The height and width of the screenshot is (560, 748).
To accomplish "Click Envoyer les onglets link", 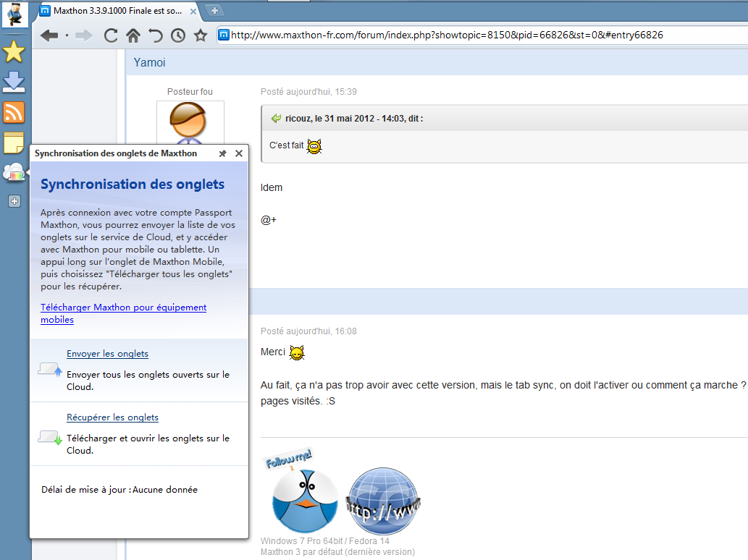I will point(107,354).
